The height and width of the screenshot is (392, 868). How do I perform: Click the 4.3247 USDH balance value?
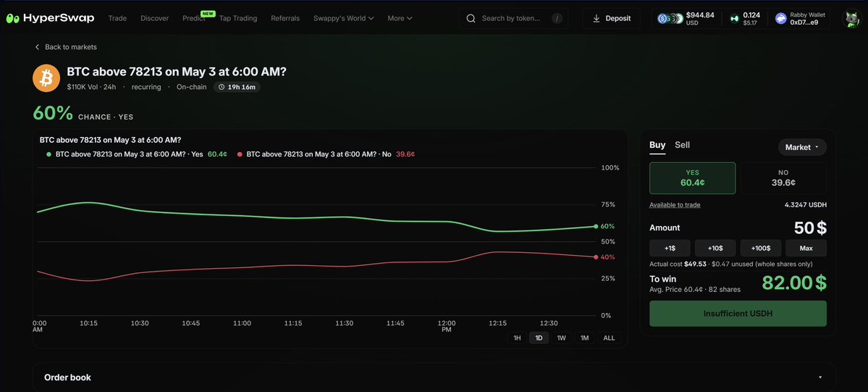pos(806,205)
